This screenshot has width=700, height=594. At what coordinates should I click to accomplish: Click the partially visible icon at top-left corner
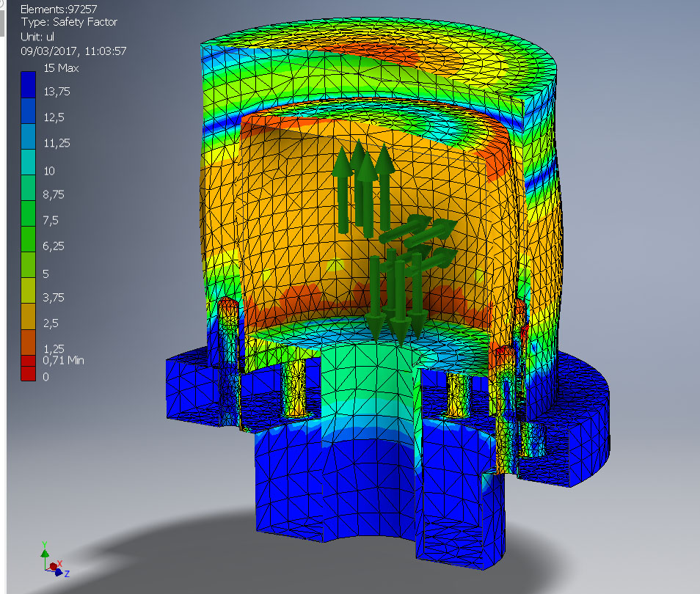[x=4, y=6]
